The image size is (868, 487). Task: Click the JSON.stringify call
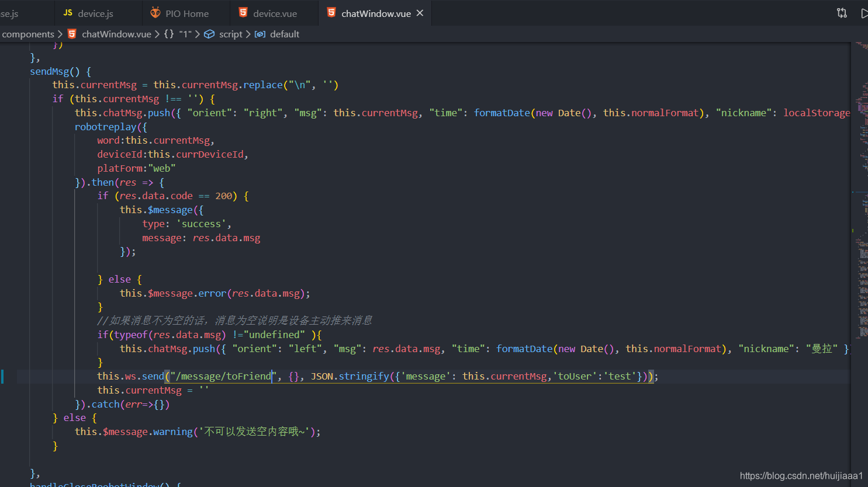click(350, 376)
